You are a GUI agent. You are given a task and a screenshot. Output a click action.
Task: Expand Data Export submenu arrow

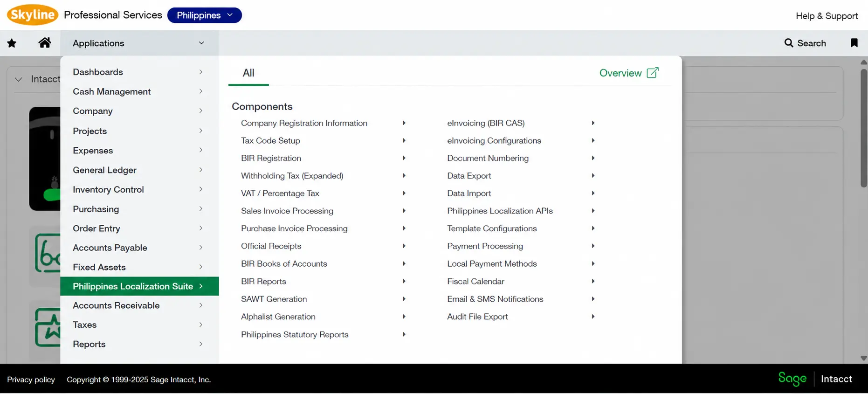(x=593, y=176)
